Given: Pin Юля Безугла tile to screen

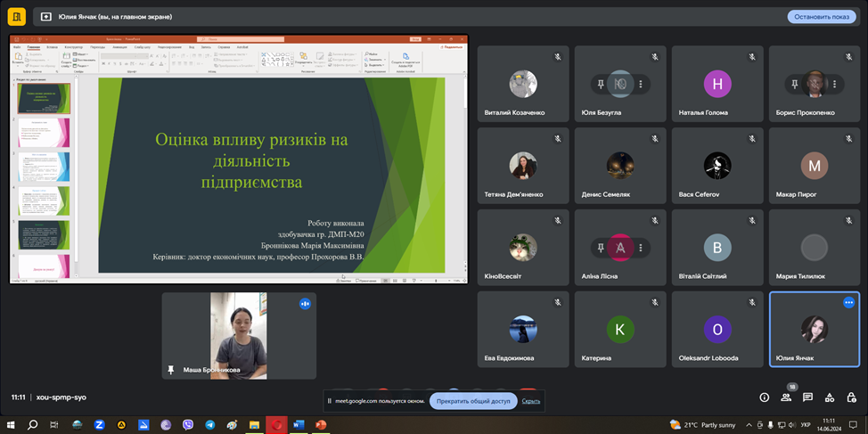Looking at the screenshot, I should point(600,84).
